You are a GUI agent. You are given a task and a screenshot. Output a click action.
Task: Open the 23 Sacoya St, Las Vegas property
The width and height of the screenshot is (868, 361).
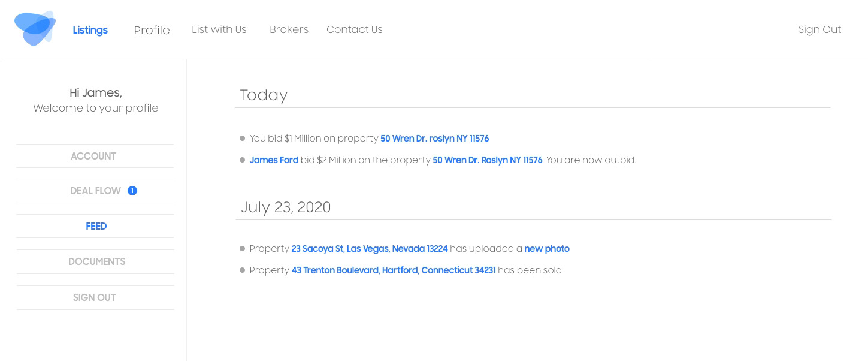click(369, 249)
